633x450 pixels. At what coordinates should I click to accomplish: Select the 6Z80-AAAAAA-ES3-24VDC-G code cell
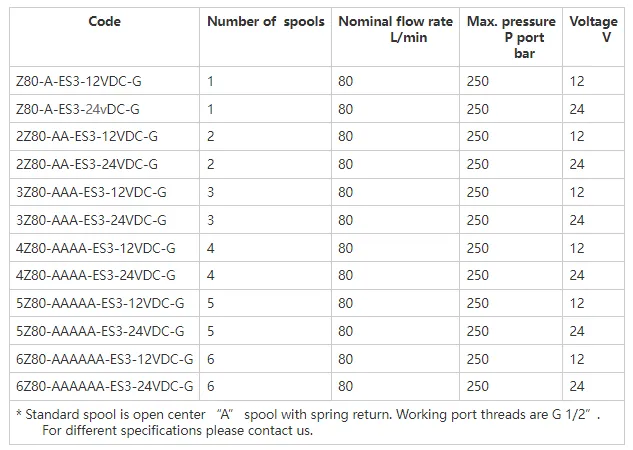104,386
